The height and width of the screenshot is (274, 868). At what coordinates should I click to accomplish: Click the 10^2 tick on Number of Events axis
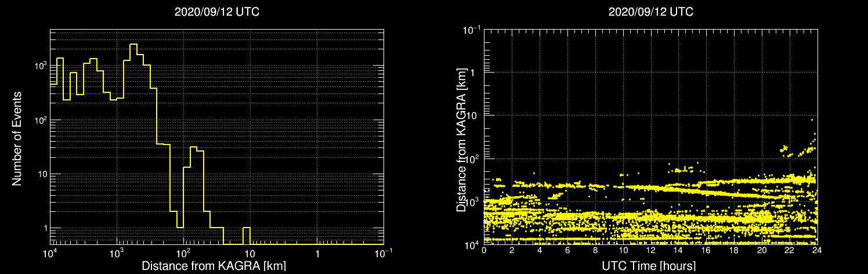click(40, 120)
